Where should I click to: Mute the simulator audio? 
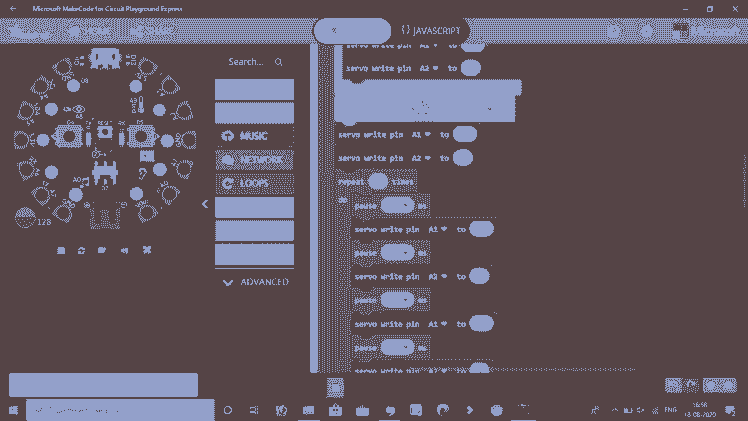tap(125, 250)
